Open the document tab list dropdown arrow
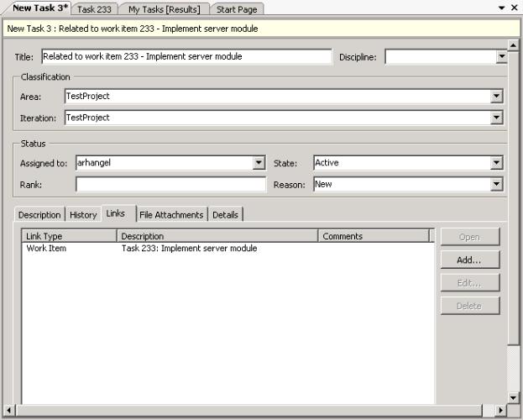Viewport: 523px width, 420px height. click(x=502, y=8)
